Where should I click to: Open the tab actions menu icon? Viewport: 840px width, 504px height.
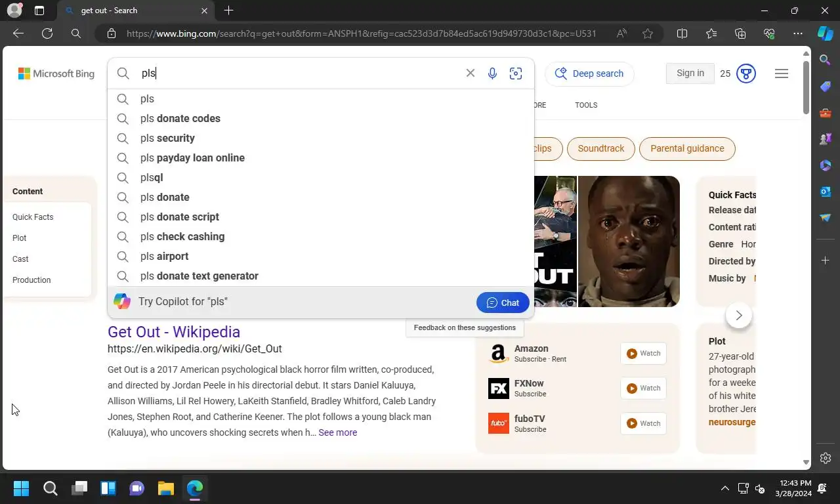[39, 10]
